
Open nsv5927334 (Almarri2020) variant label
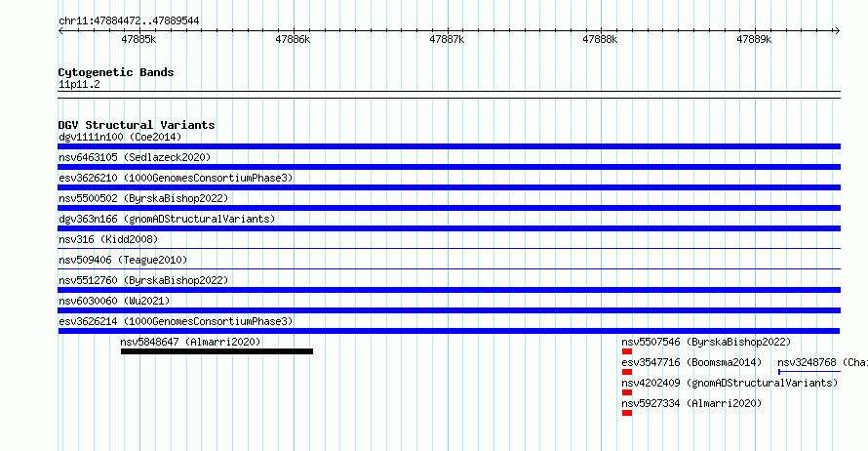coord(691,403)
